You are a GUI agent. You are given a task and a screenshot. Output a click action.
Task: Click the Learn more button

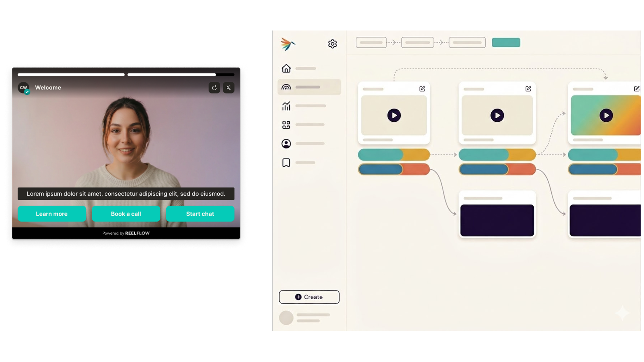coord(52,214)
